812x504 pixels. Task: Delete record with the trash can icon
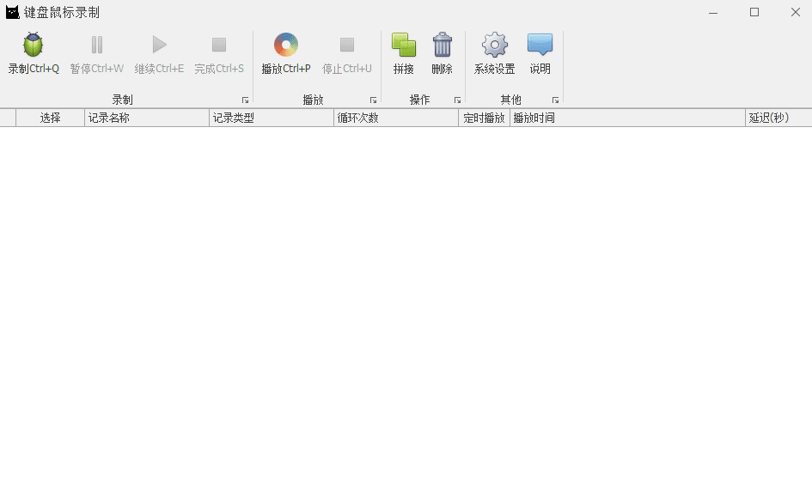click(x=442, y=46)
